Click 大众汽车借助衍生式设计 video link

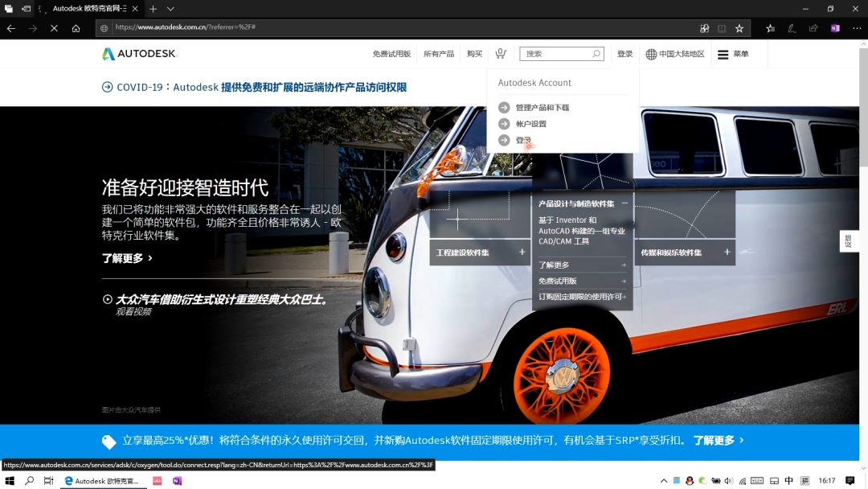pyautogui.click(x=222, y=300)
